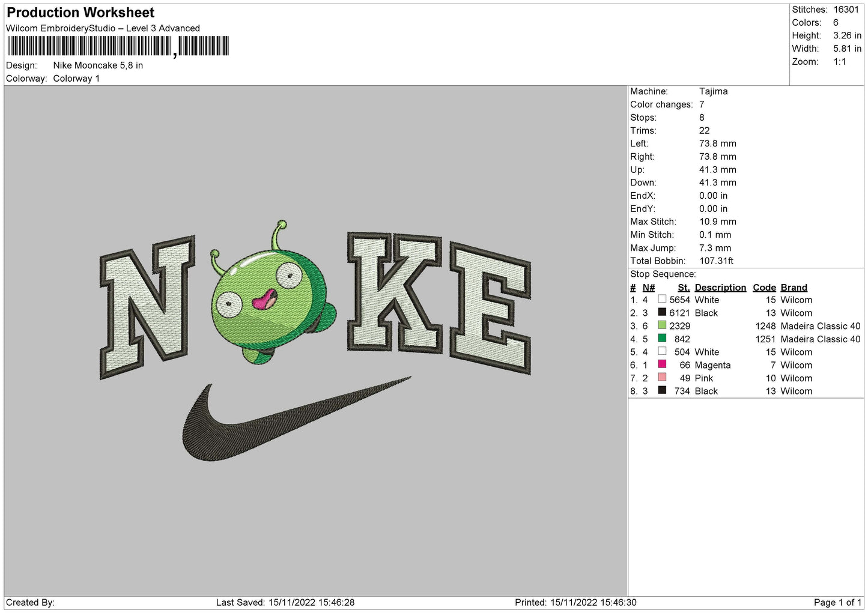Viewport: 868px width, 613px height.
Task: Click the 'Up:' label
Action: (x=637, y=170)
